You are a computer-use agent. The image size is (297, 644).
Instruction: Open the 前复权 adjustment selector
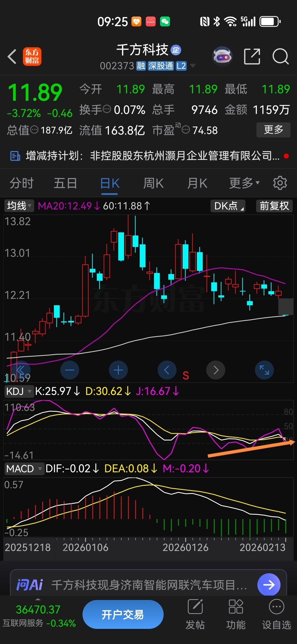(x=274, y=206)
